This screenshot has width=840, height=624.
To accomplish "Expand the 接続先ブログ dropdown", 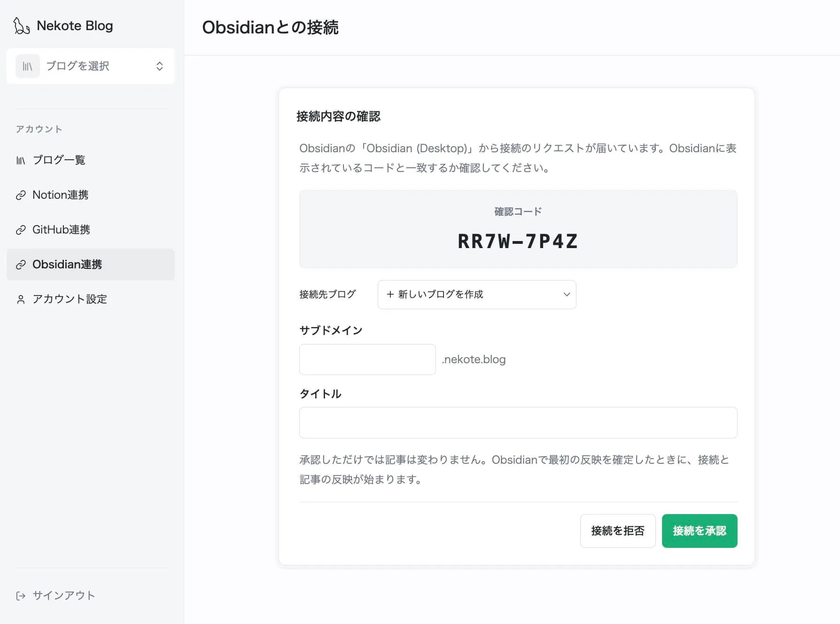I will (477, 295).
